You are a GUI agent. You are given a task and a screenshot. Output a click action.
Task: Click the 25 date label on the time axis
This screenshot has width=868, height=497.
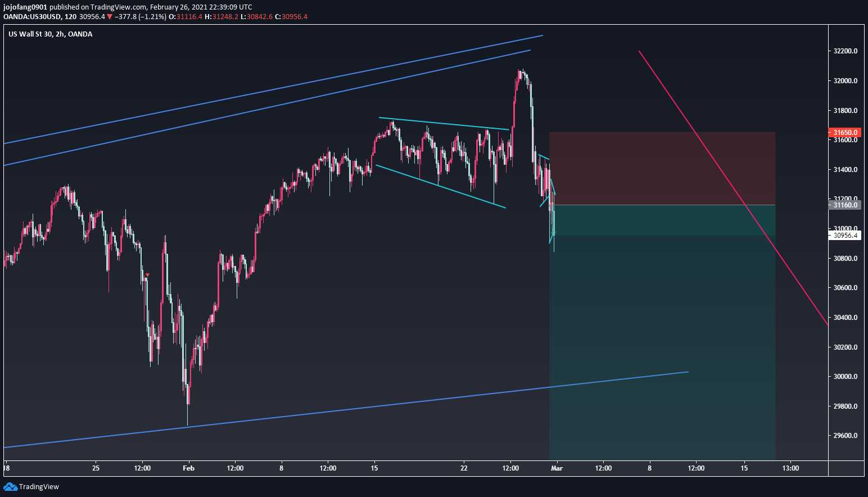[x=96, y=468]
